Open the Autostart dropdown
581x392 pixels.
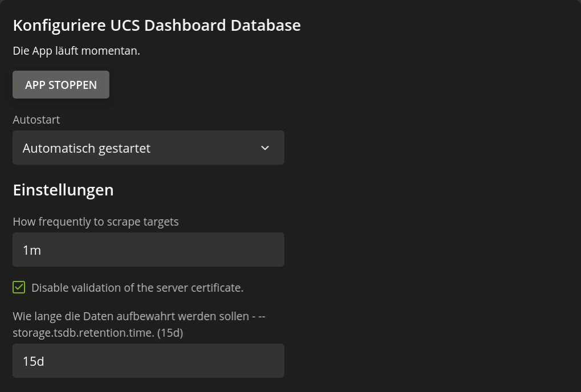[x=148, y=148]
